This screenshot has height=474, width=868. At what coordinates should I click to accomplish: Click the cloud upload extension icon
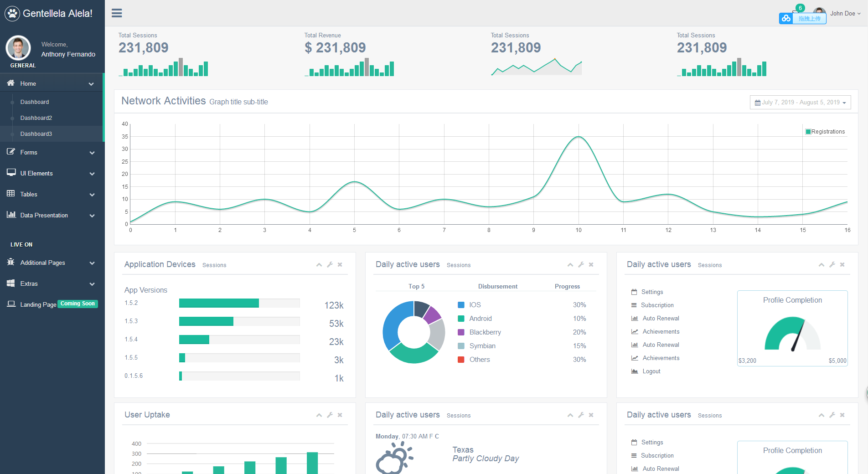click(x=786, y=19)
